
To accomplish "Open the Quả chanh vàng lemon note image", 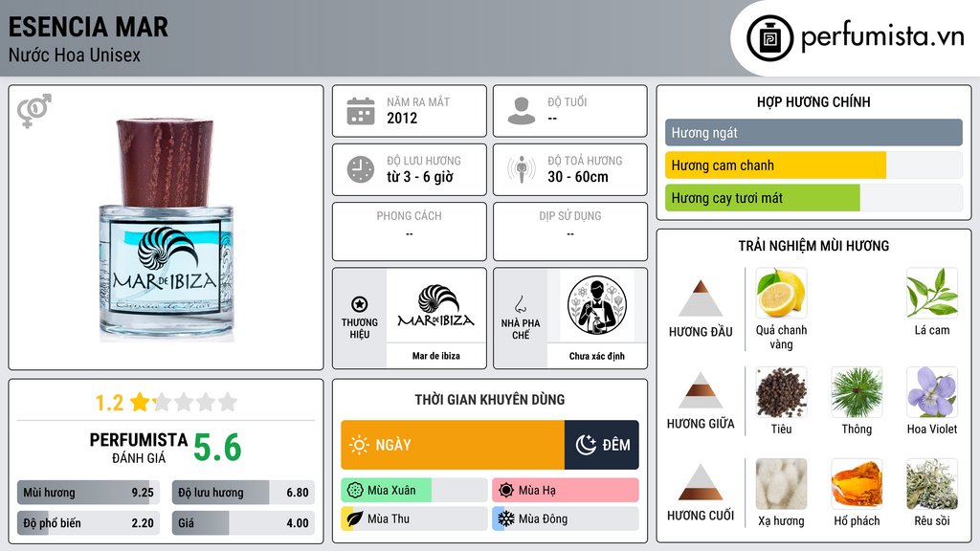I will (x=781, y=293).
